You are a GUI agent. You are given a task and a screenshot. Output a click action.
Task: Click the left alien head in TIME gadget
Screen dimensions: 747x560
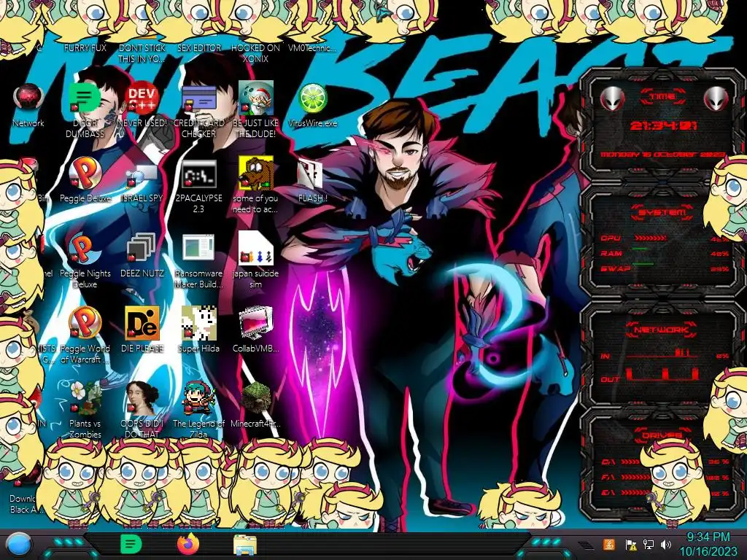pyautogui.click(x=613, y=99)
